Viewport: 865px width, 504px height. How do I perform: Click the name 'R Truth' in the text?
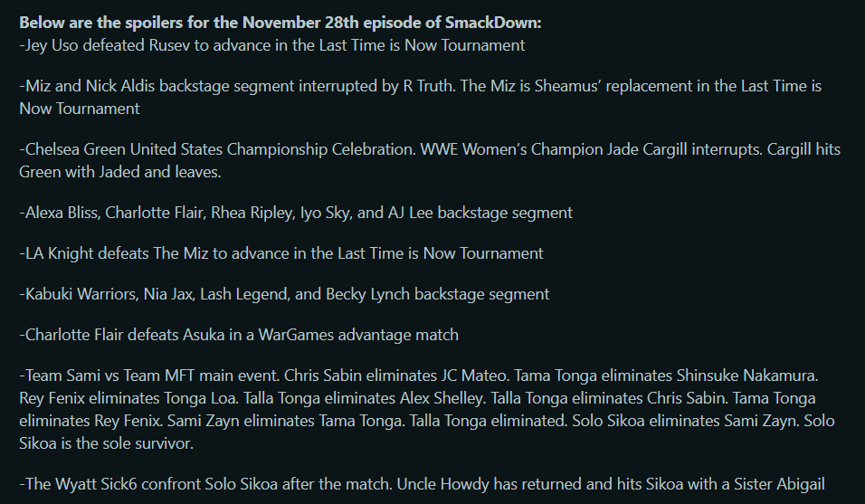428,86
